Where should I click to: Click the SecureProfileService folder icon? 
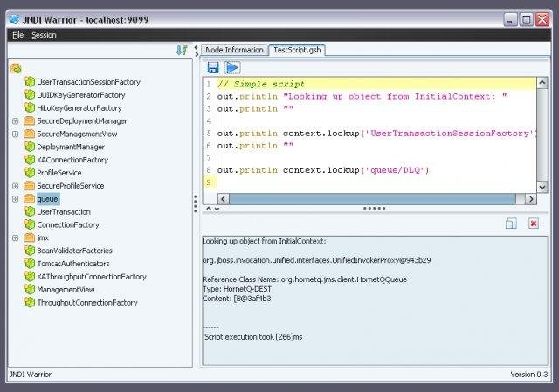[29, 186]
